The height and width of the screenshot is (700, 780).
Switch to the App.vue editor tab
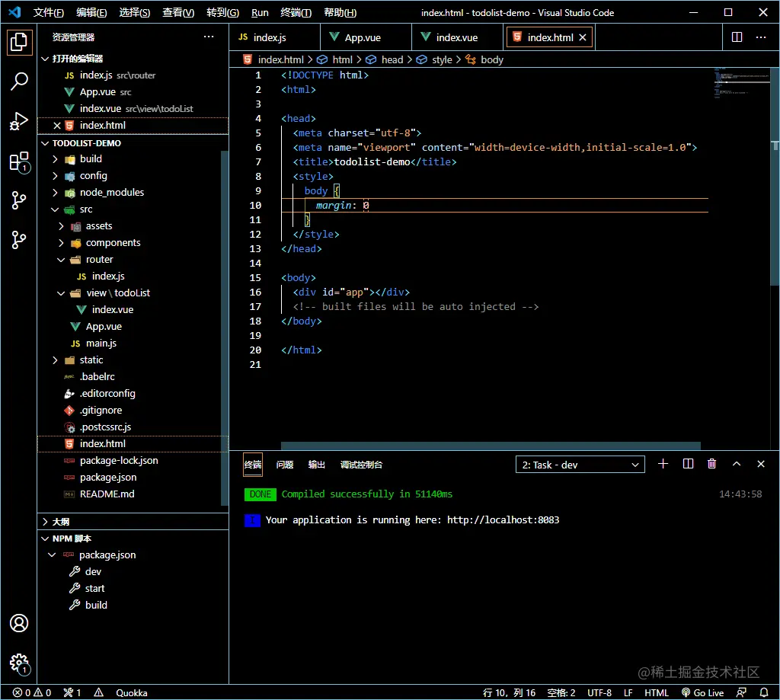click(x=366, y=37)
